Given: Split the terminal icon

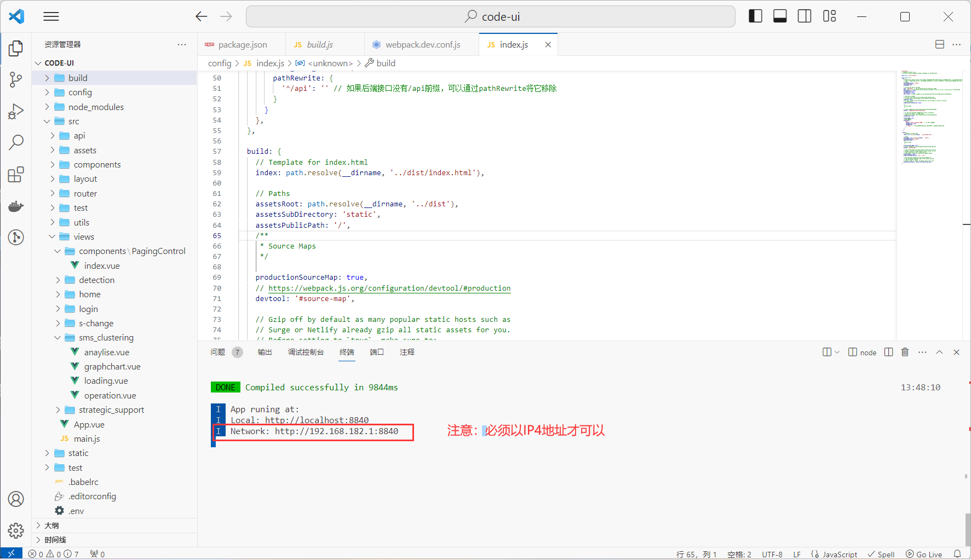Looking at the screenshot, I should pyautogui.click(x=889, y=352).
